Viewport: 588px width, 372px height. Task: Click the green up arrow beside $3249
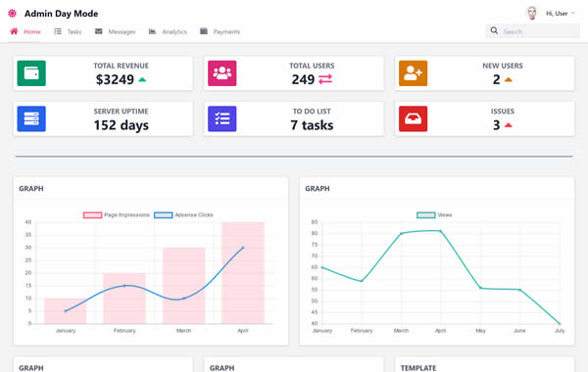[x=142, y=79]
